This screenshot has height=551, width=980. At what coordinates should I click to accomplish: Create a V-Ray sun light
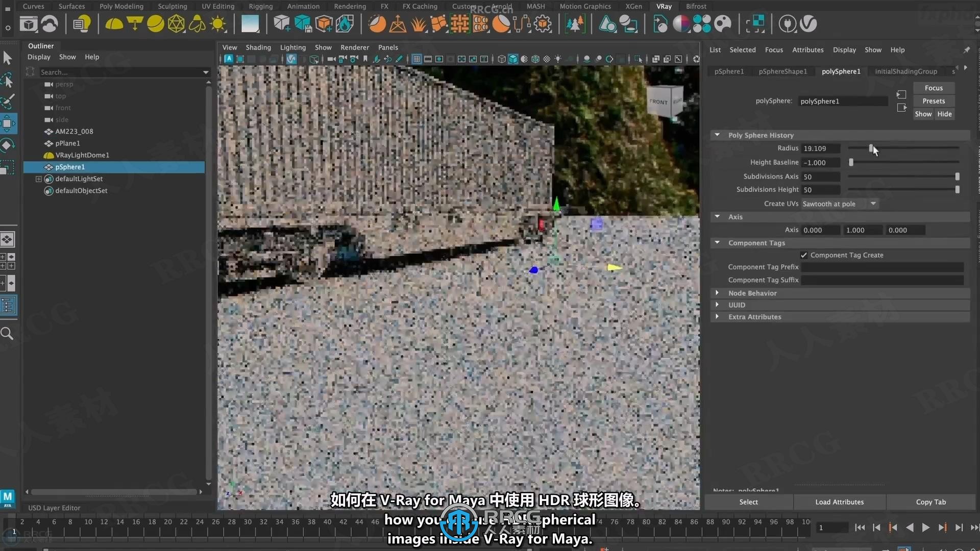[x=218, y=24]
